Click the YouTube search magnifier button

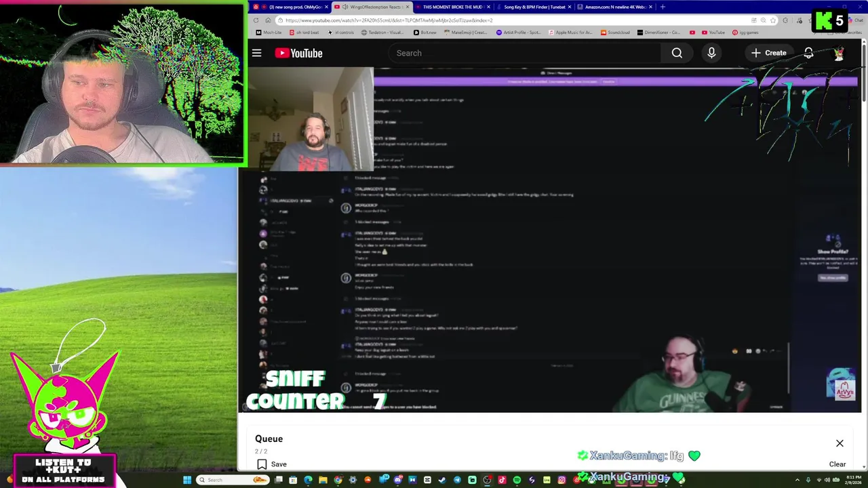pos(677,53)
